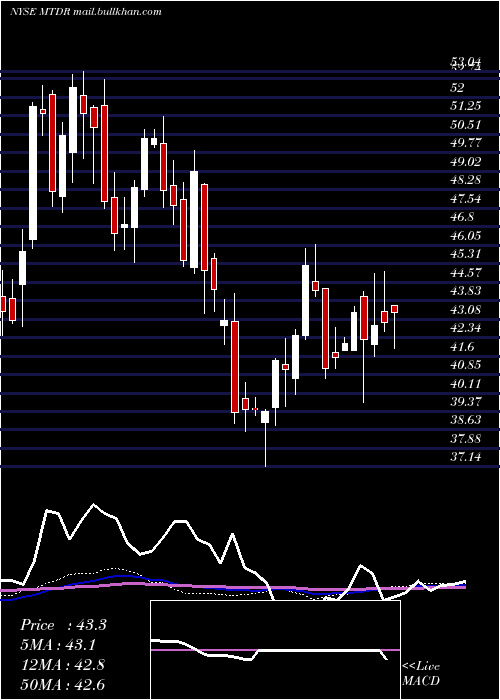This screenshot has height=700, width=500.
Task: Select the 49.02 price axis label
Action: coord(466,162)
